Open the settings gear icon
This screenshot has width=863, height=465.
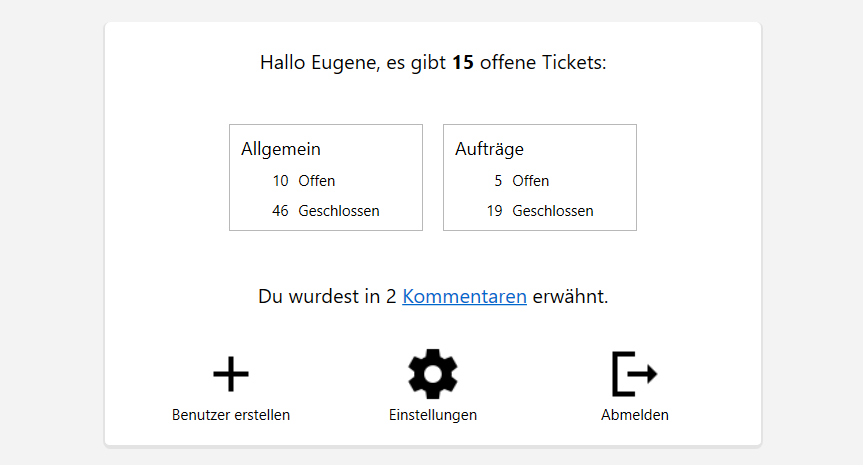click(433, 374)
